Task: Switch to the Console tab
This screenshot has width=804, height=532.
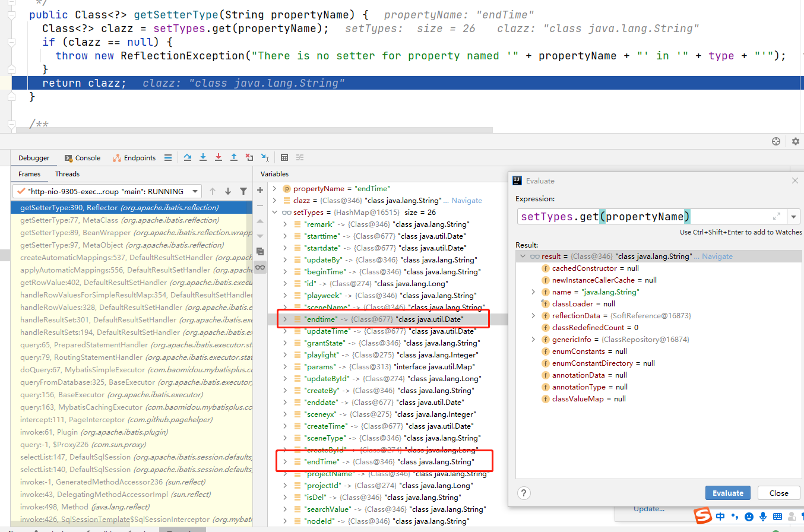Action: [83, 158]
